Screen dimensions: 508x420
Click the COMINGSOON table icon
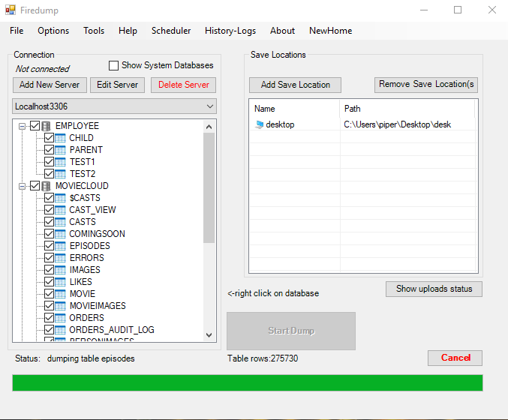point(60,234)
